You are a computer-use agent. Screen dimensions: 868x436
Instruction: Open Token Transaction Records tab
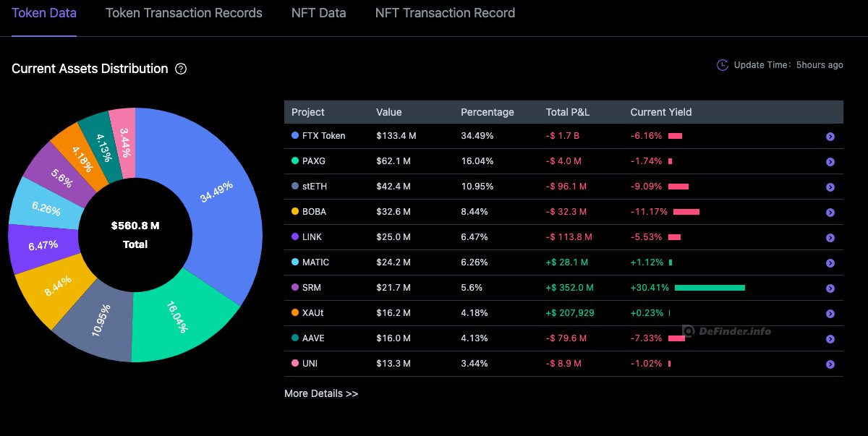click(184, 13)
